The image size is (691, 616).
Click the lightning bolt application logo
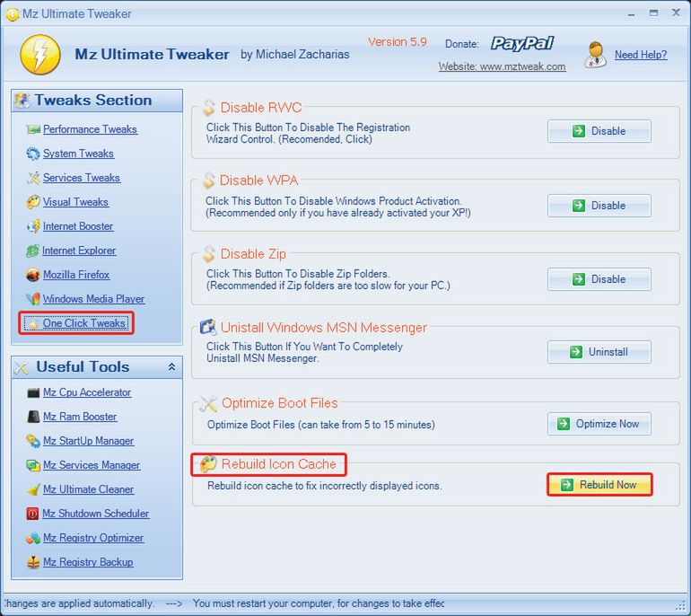(40, 54)
